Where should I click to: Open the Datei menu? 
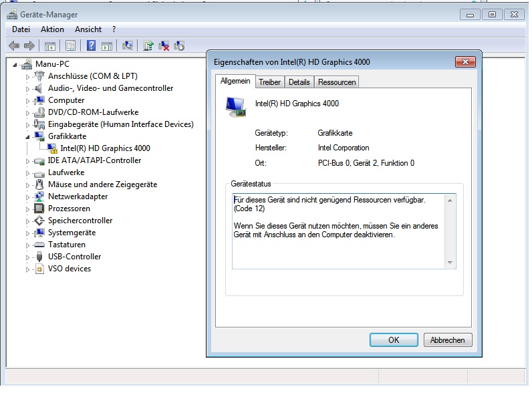[x=21, y=29]
